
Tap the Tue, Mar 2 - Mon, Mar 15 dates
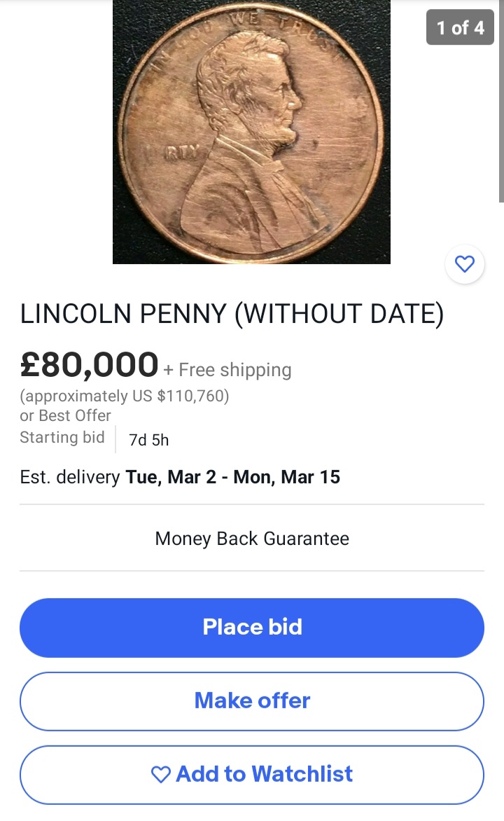click(233, 478)
